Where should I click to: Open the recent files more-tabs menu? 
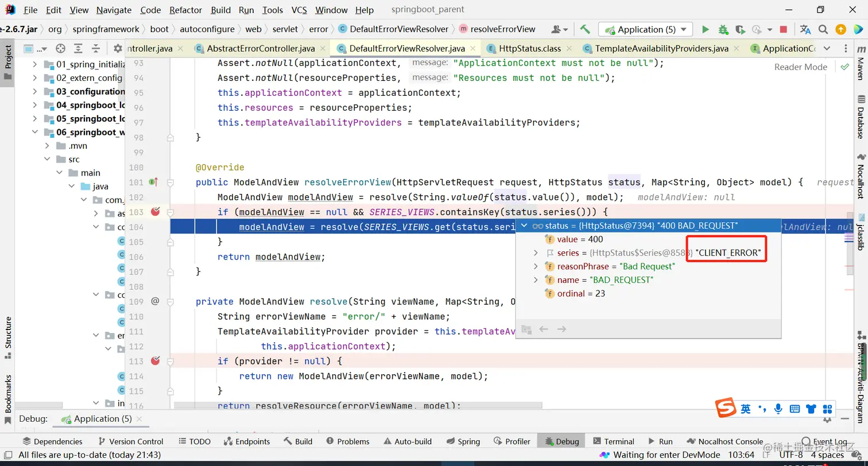pyautogui.click(x=827, y=49)
